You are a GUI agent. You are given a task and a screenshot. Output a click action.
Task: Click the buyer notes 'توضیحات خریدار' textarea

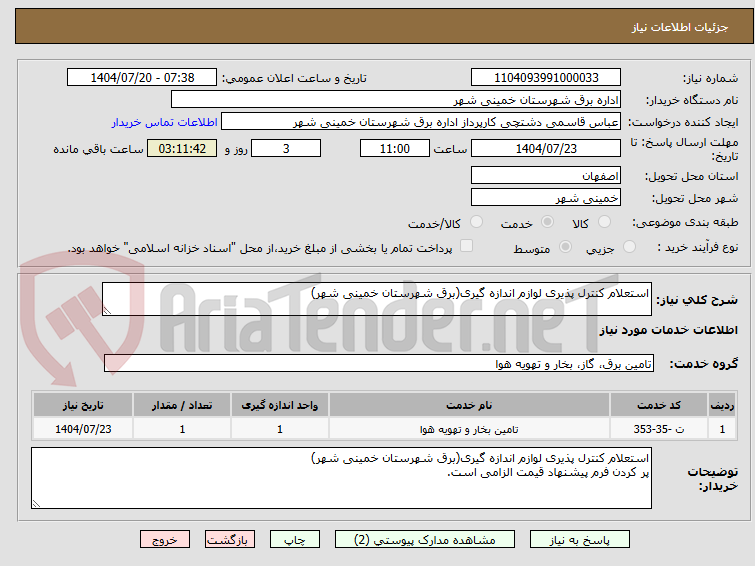click(341, 478)
